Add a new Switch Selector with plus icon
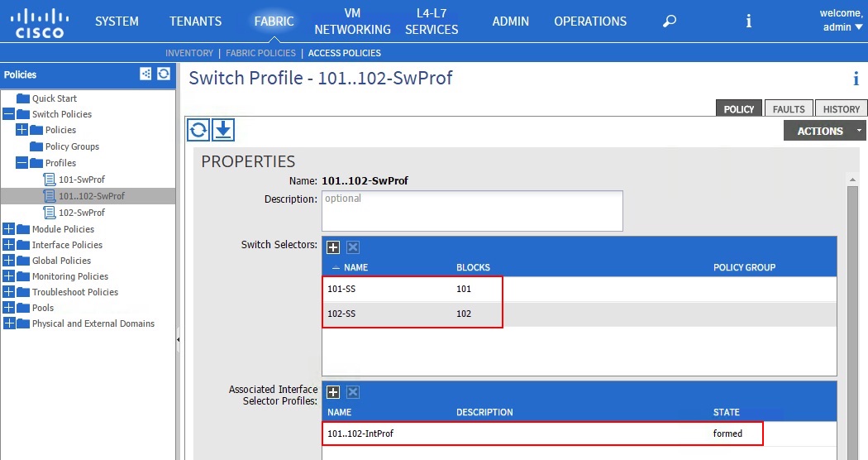The image size is (868, 460). pos(333,247)
